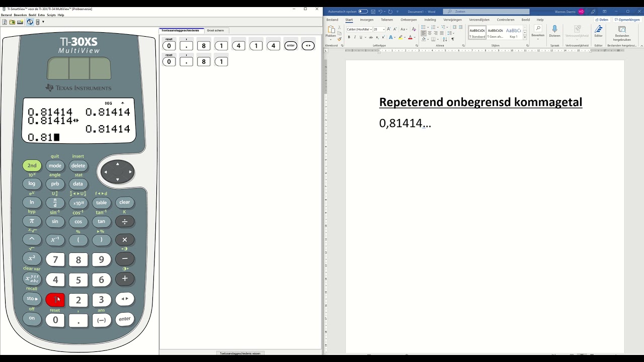Open the bullet list dropdown arrow
The width and height of the screenshot is (644, 362).
(x=429, y=28)
